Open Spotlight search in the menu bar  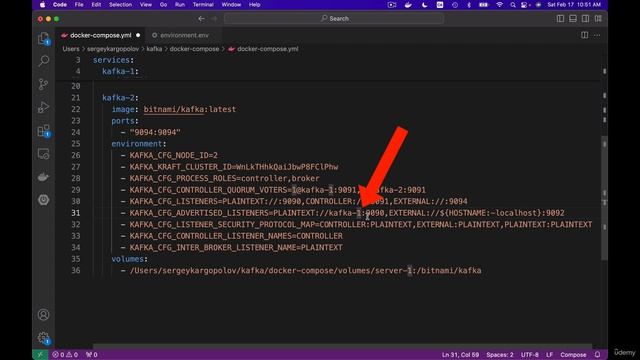513,5
